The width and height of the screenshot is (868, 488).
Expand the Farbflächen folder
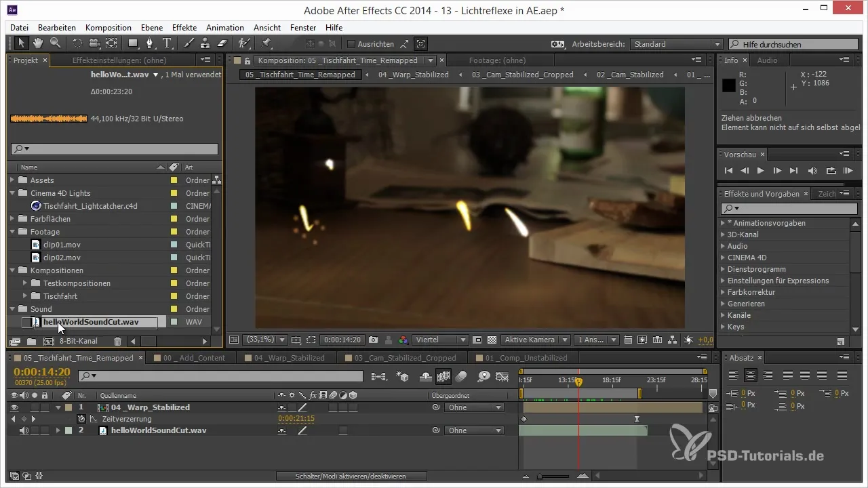[12, 219]
